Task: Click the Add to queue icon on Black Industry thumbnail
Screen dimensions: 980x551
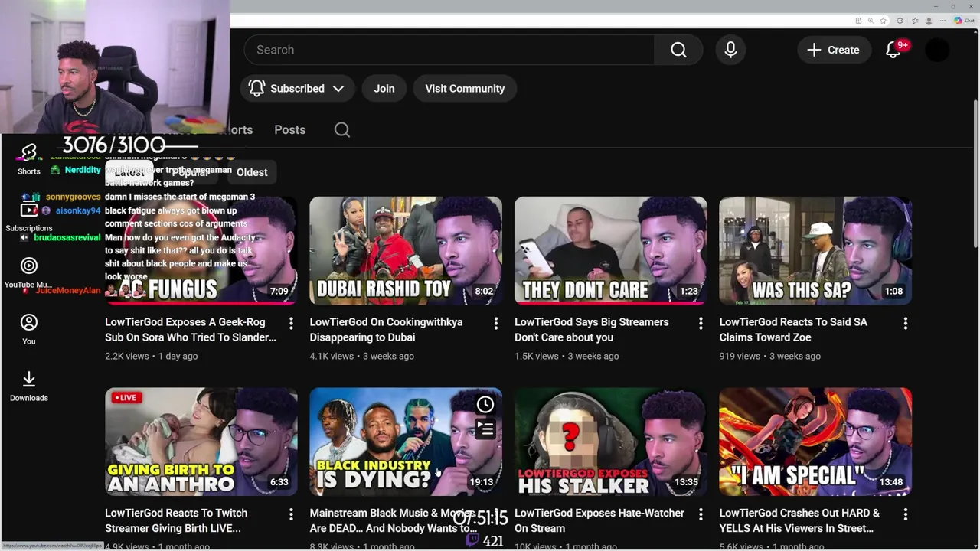Action: (485, 429)
